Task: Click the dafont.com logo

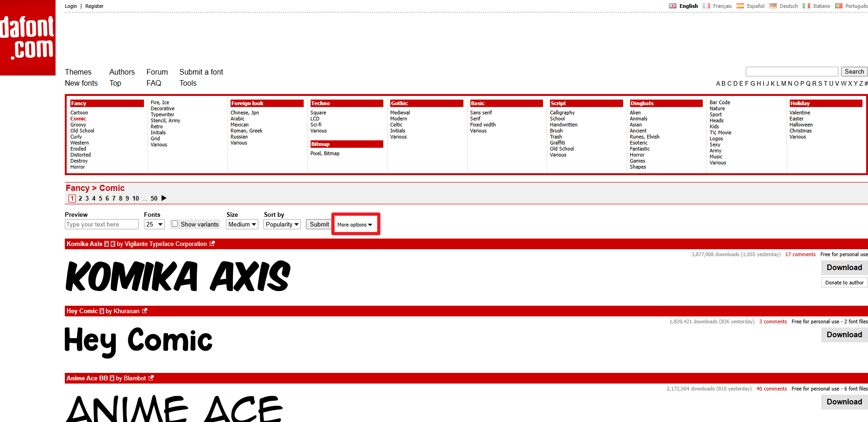Action: point(28,38)
